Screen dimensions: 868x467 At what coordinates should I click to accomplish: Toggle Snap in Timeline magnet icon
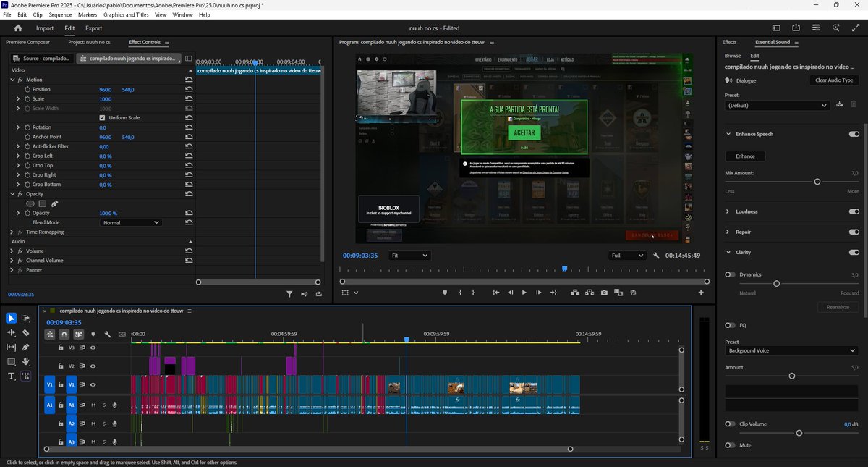(64, 335)
